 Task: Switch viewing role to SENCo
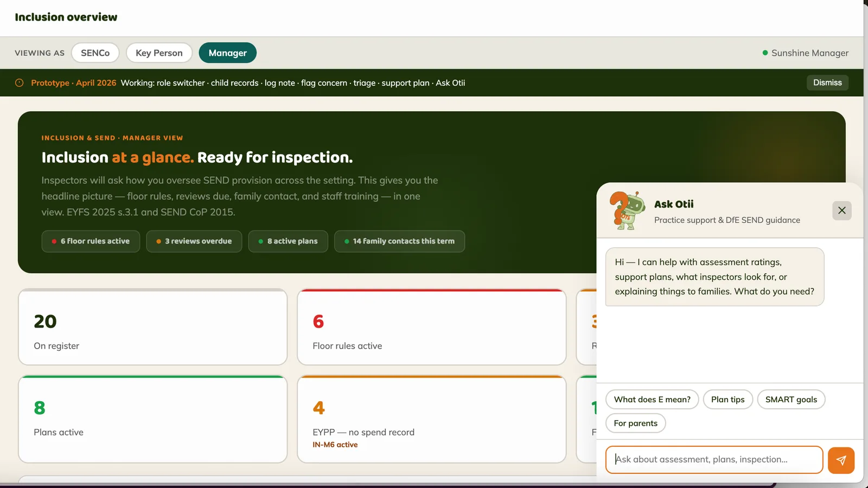click(95, 53)
